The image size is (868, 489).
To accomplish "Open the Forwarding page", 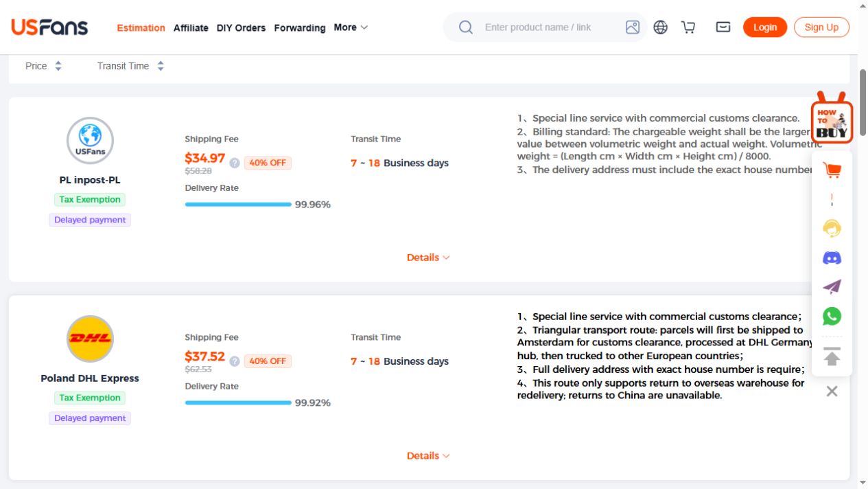I will pos(300,28).
